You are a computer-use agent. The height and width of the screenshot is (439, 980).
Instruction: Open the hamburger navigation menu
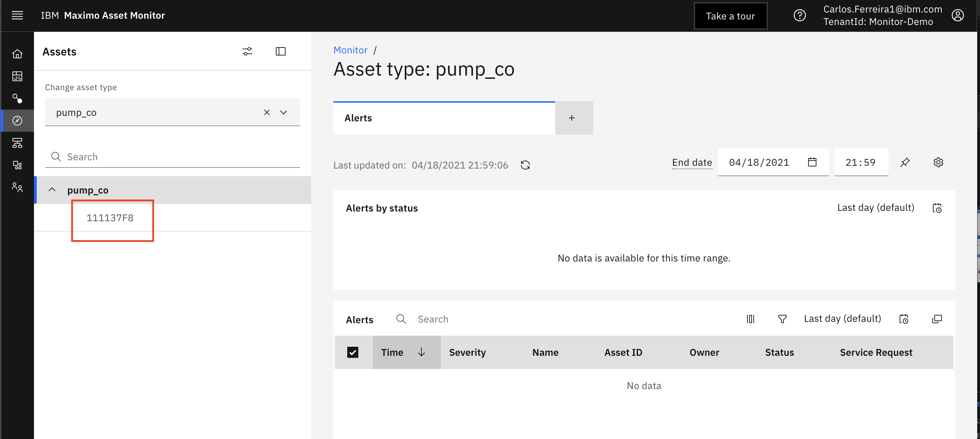[x=17, y=15]
